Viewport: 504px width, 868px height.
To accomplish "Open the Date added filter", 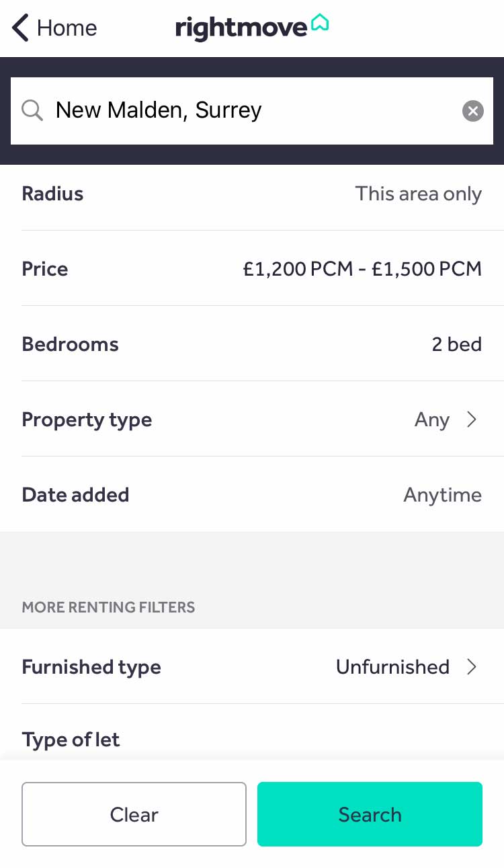I will (x=252, y=495).
